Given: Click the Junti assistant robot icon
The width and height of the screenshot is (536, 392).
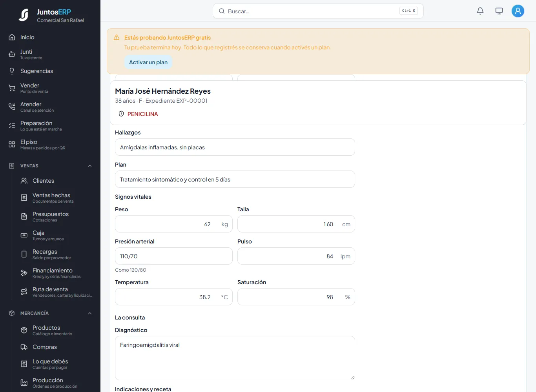Looking at the screenshot, I should (12, 54).
